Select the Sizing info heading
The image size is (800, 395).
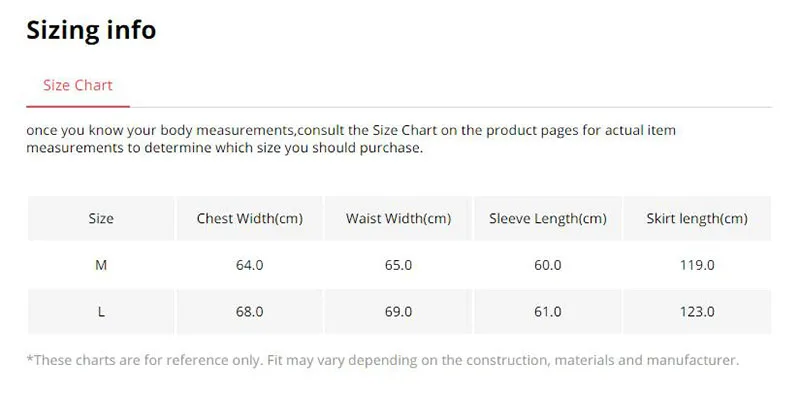(91, 30)
